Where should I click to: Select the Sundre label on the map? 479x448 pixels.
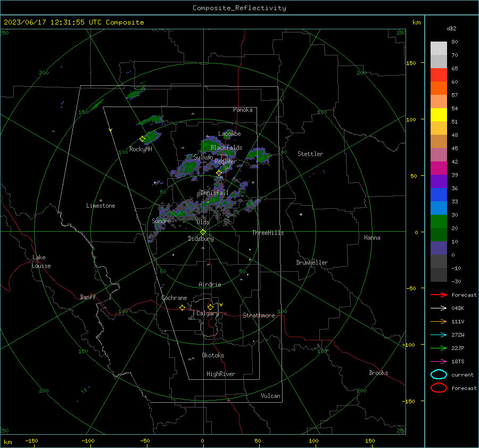[161, 221]
